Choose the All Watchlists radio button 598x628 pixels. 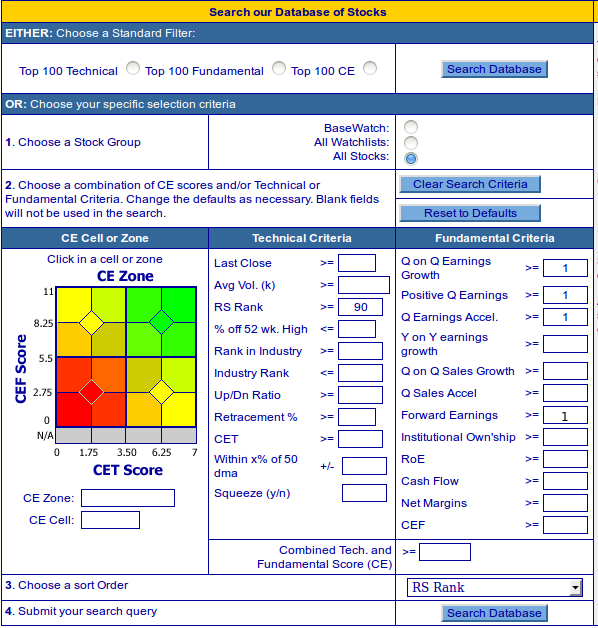[411, 143]
